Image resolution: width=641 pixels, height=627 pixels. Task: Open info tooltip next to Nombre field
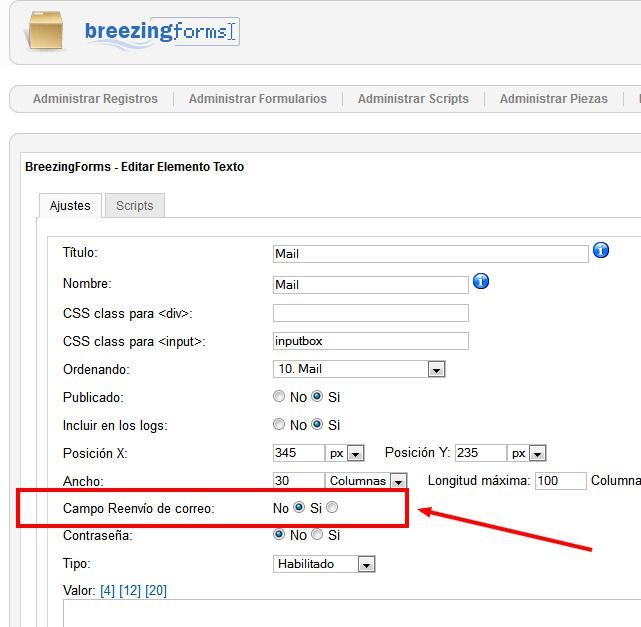(481, 281)
